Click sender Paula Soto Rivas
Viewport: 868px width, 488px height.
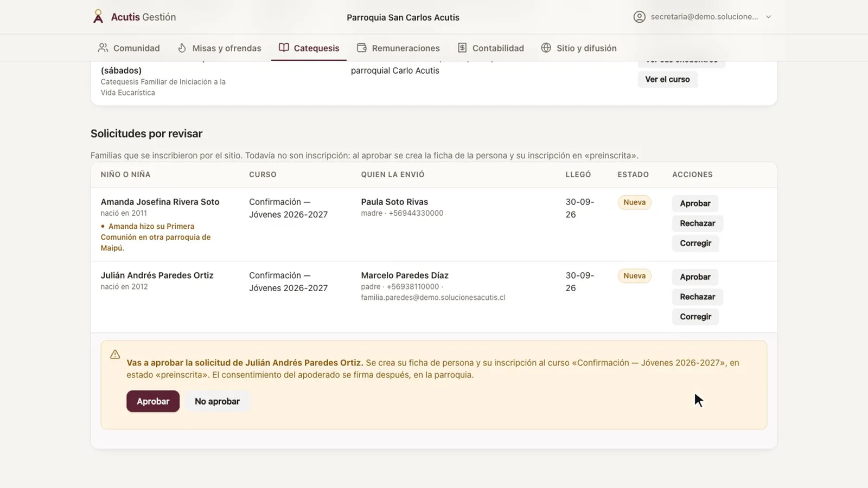[x=394, y=202]
